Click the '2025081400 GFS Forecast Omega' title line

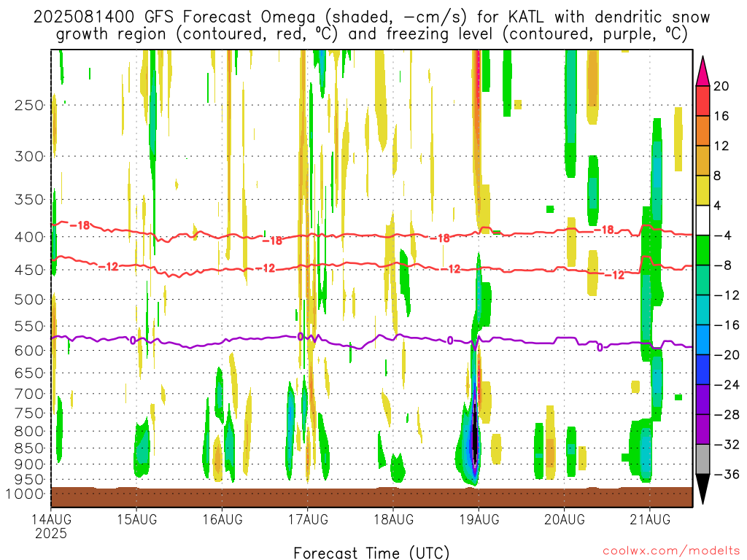(371, 17)
